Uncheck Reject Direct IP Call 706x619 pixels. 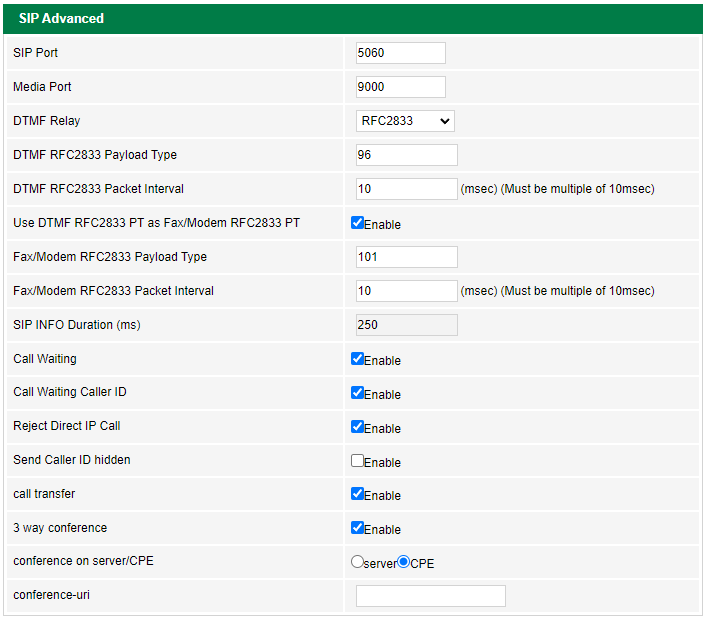pyautogui.click(x=357, y=427)
